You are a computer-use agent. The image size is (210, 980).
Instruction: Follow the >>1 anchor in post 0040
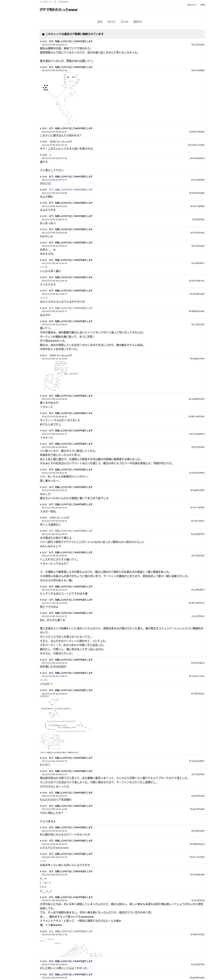pos(43,861)
